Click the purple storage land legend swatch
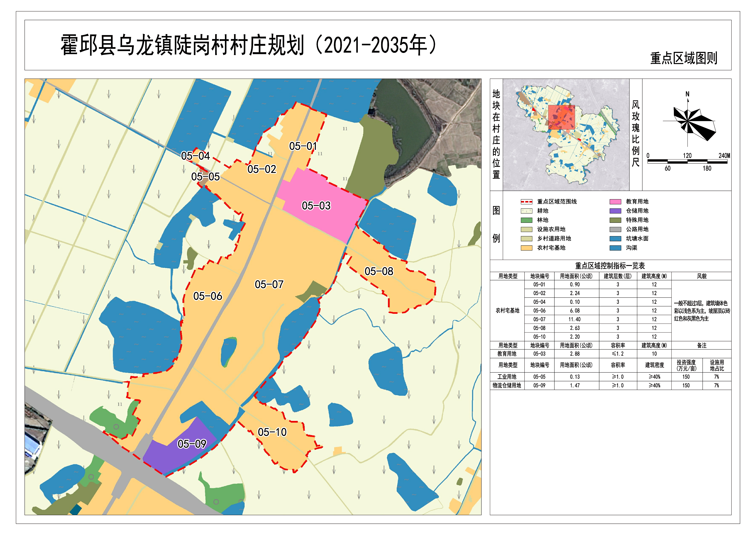The image size is (756, 535). (x=615, y=211)
